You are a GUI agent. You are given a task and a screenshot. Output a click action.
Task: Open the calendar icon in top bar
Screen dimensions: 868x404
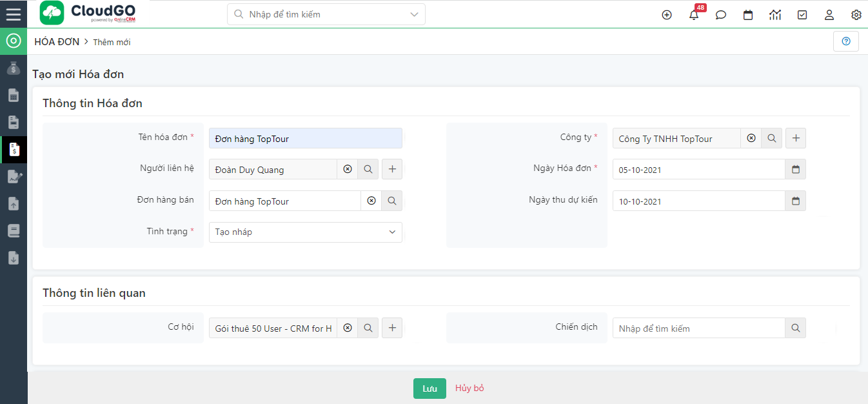coord(748,15)
